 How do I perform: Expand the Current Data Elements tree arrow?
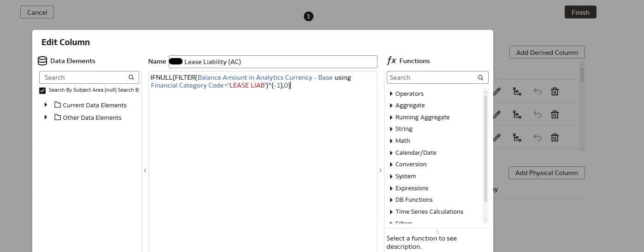[46, 105]
